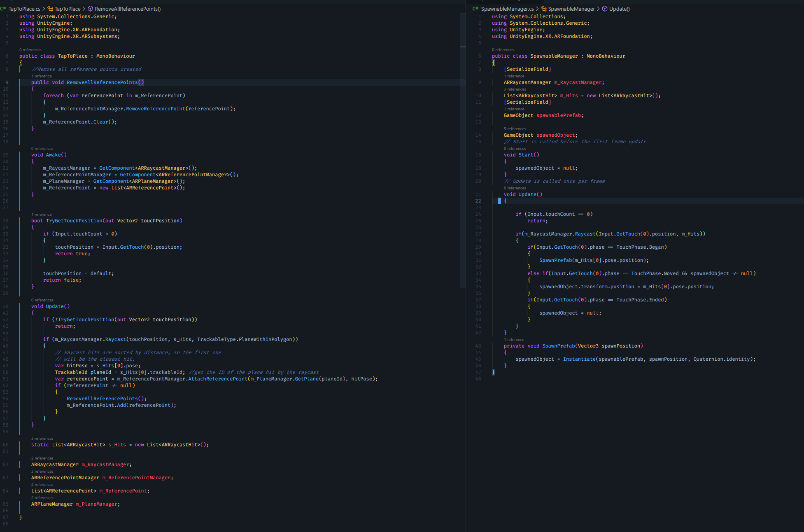Click the class icon before TapToPlace breadcrumb
The width and height of the screenshot is (804, 532).
[x=50, y=9]
